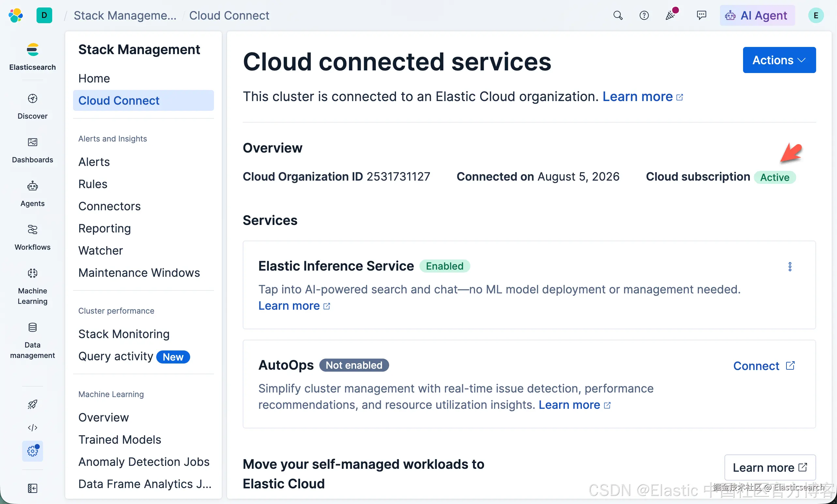Viewport: 837px width, 504px height.
Task: Go to Elasticsearch in side rail
Action: (33, 57)
